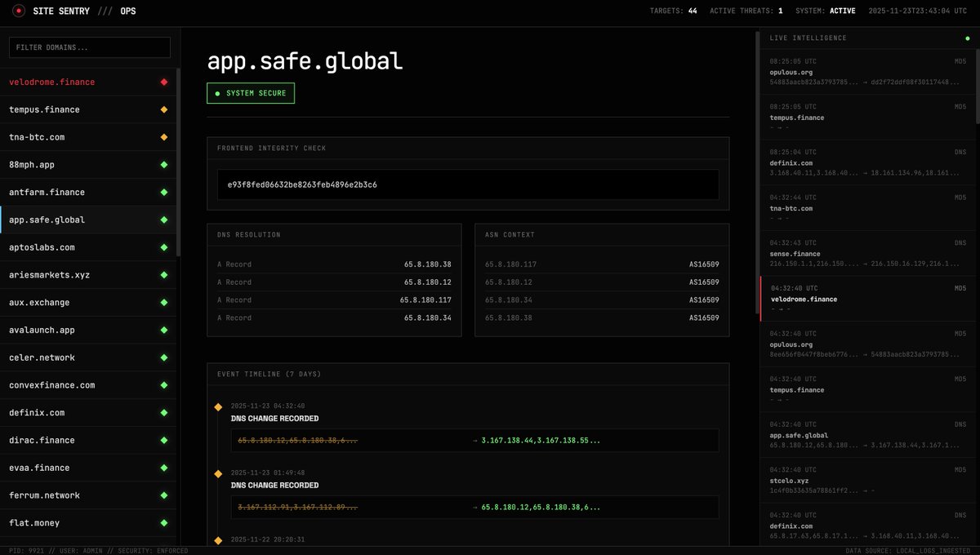
Task: Click the DNS change diff starting 3.167.112.91
Action: pos(475,507)
